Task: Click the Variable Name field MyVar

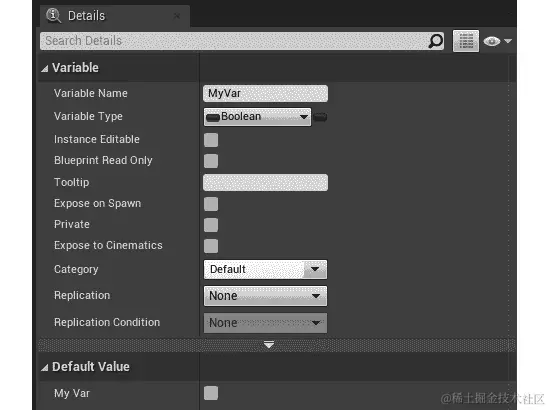Action: coord(265,93)
